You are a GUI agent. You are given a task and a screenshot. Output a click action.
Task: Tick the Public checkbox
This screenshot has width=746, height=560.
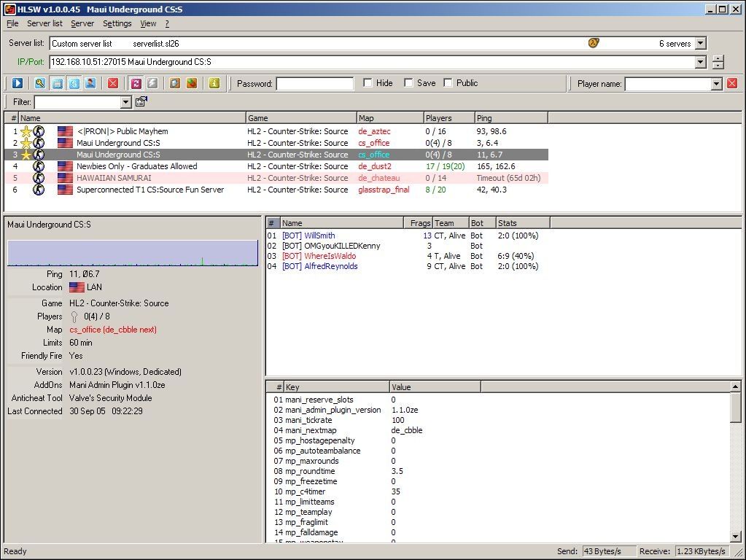coord(448,83)
